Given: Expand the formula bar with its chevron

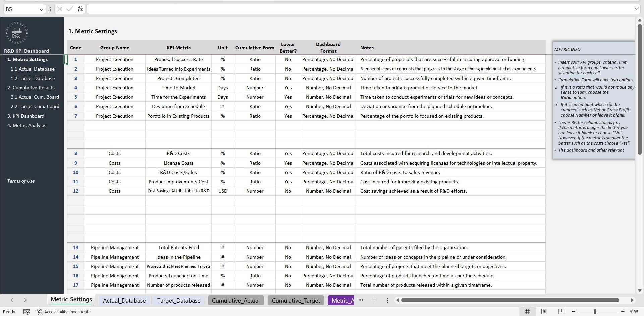Looking at the screenshot, I should pos(636,9).
